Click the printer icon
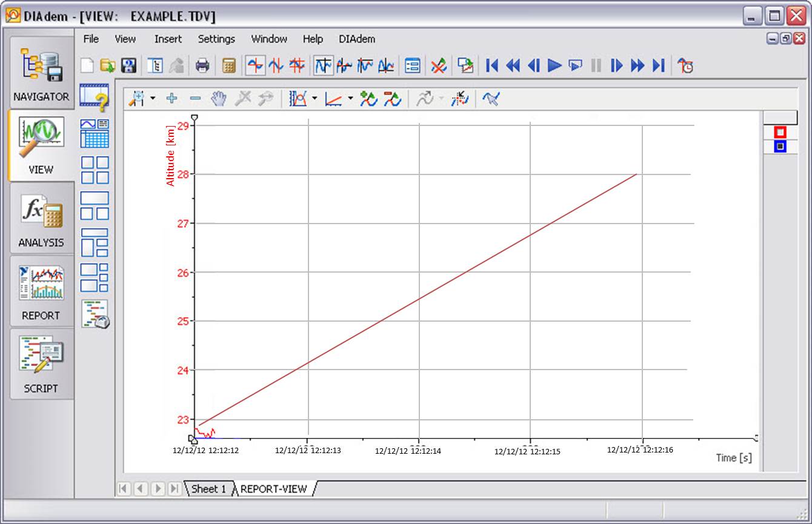The height and width of the screenshot is (524, 812). click(202, 65)
